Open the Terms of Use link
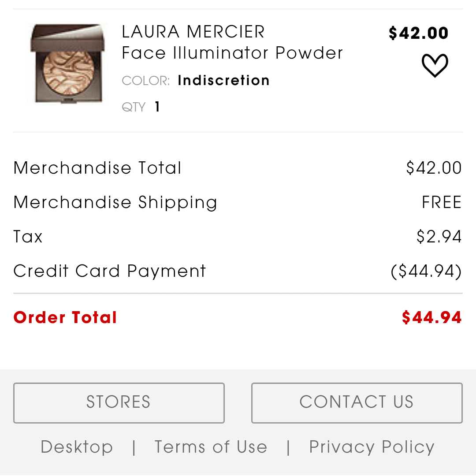 [211, 447]
